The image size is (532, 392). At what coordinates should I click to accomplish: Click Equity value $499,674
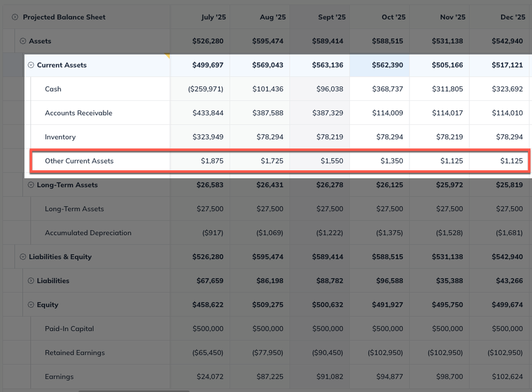tap(507, 305)
